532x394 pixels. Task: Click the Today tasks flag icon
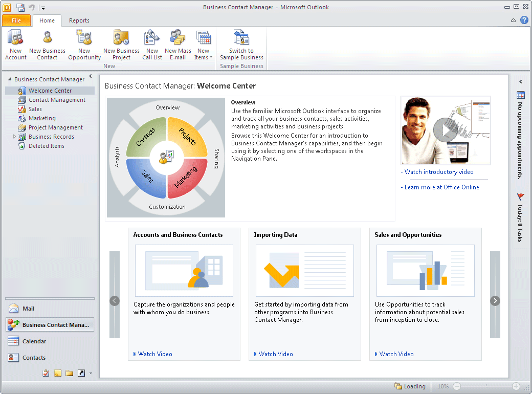tap(520, 197)
